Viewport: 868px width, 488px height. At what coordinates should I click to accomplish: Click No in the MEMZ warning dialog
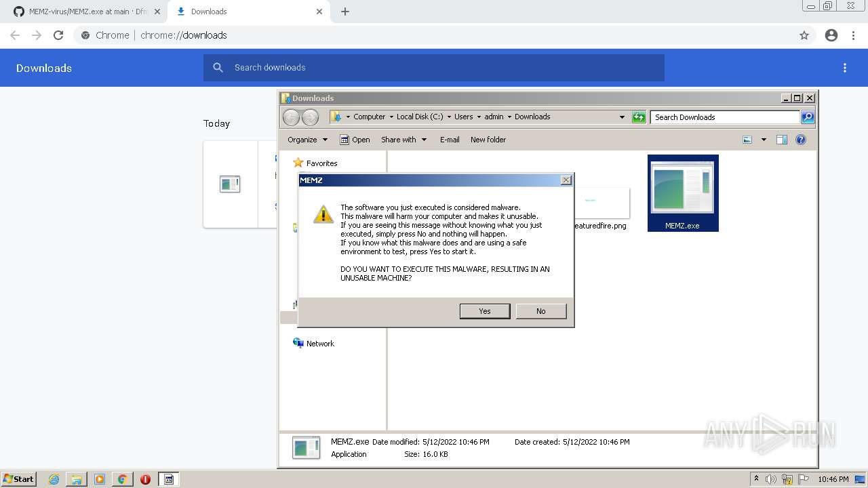[540, 311]
